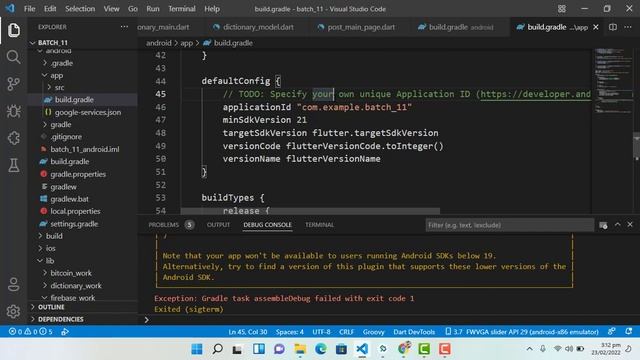Viewport: 640px width, 360px height.
Task: Click the split editor right icon
Action: pyautogui.click(x=613, y=27)
